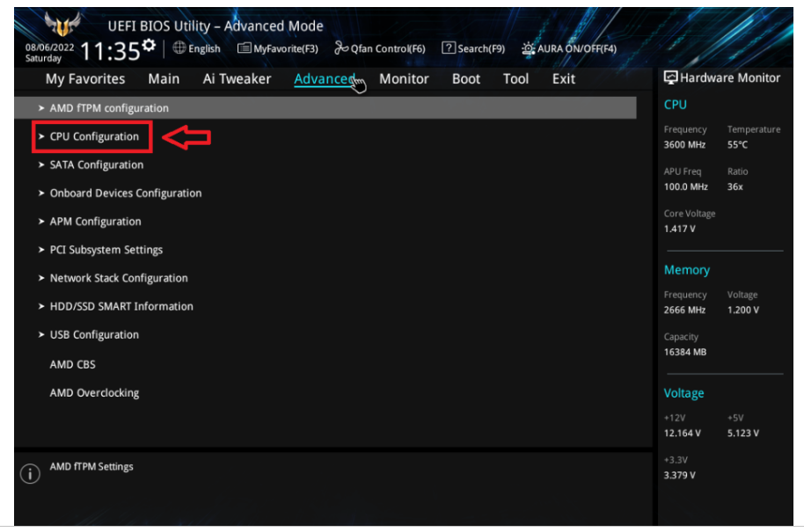Click the 55°C temperature value
The image size is (804, 532).
coord(737,144)
